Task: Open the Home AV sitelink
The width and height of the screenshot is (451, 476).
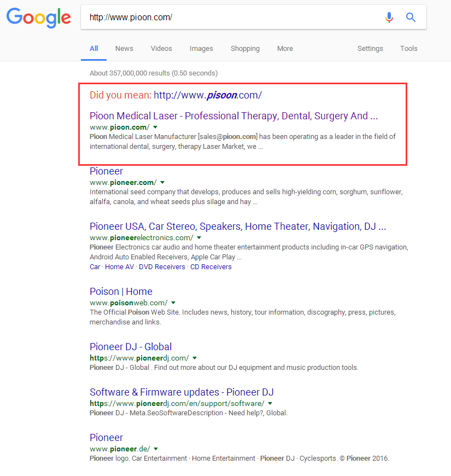Action: pyautogui.click(x=120, y=267)
